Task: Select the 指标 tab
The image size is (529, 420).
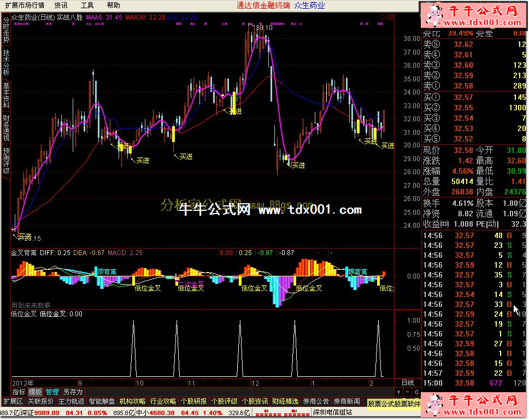Action: point(19,392)
